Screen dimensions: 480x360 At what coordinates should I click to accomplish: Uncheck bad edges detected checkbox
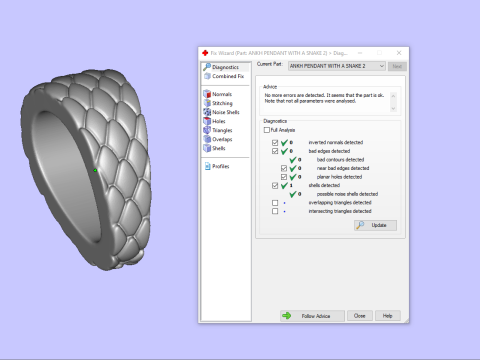tap(275, 151)
